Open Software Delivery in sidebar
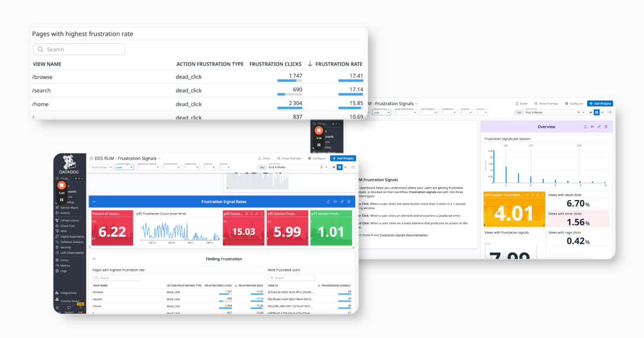Screen dimensions: 644x338 pyautogui.click(x=69, y=242)
